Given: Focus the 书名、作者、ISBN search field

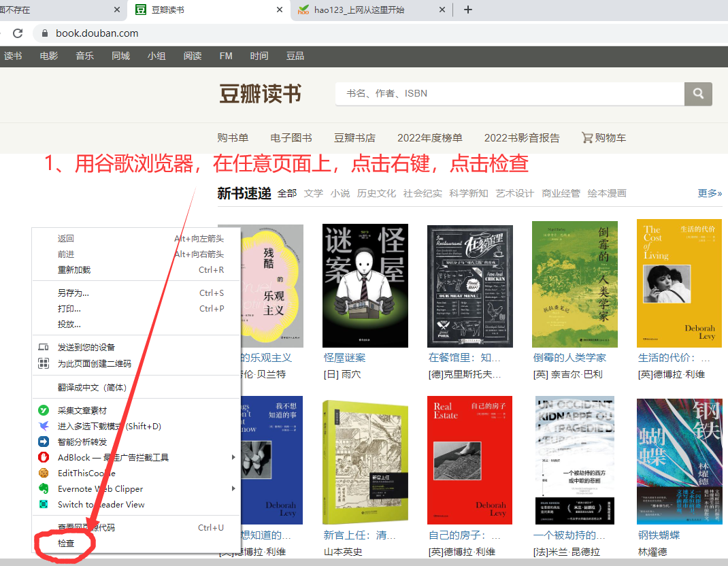Looking at the screenshot, I should [510, 94].
